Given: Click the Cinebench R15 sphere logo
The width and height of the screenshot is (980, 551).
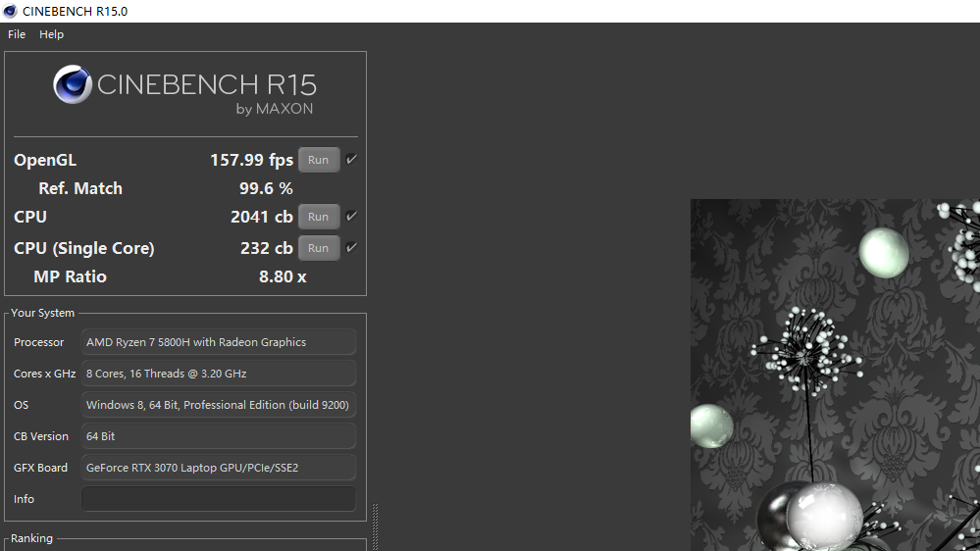Looking at the screenshot, I should click(x=73, y=85).
